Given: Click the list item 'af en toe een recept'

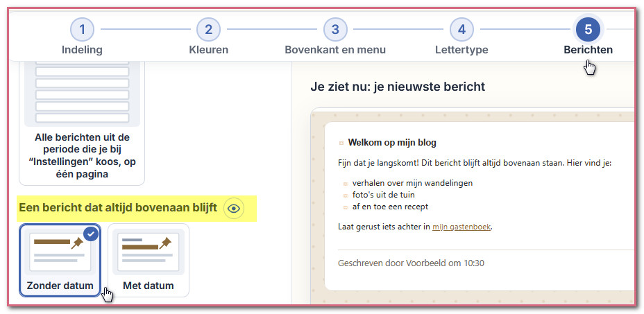Looking at the screenshot, I should tap(390, 207).
